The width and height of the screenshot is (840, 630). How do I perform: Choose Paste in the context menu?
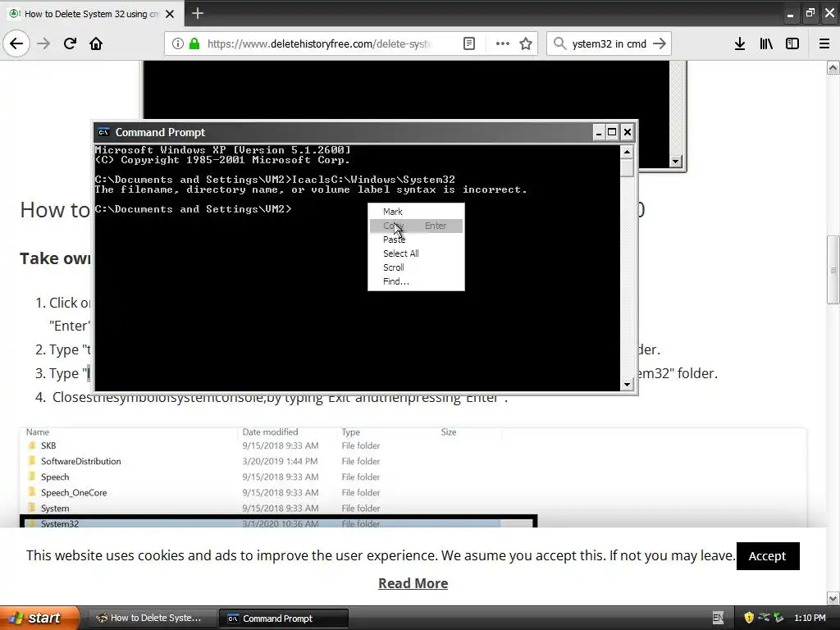pos(416,240)
